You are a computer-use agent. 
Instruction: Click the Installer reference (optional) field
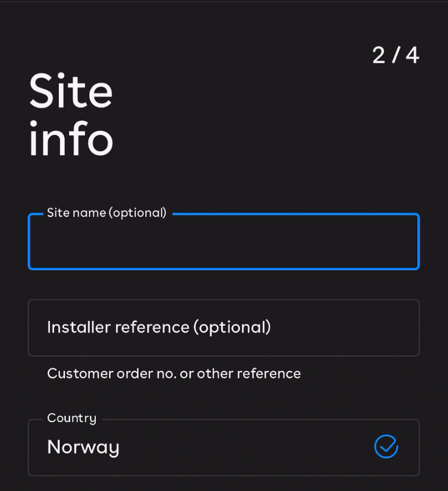pos(223,328)
